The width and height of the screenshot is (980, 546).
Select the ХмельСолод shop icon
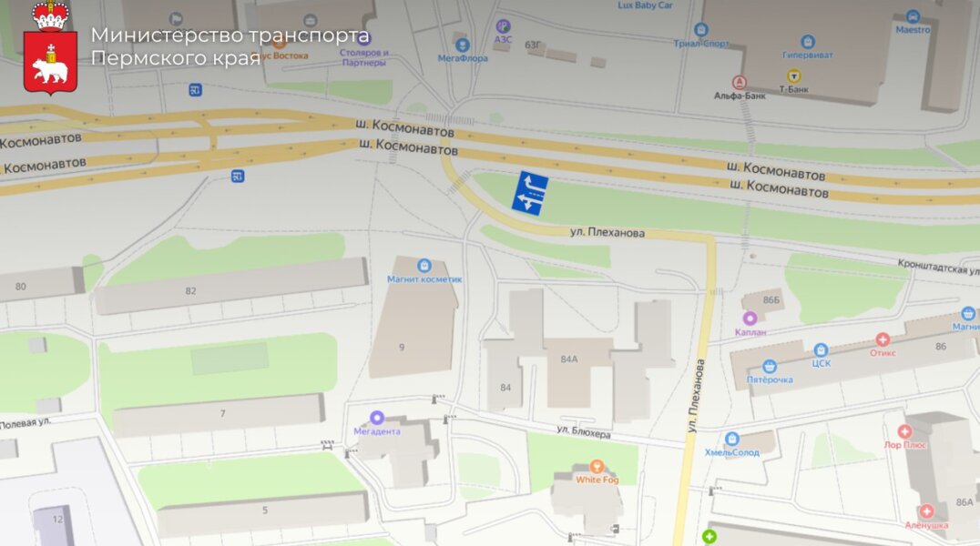pyautogui.click(x=732, y=439)
